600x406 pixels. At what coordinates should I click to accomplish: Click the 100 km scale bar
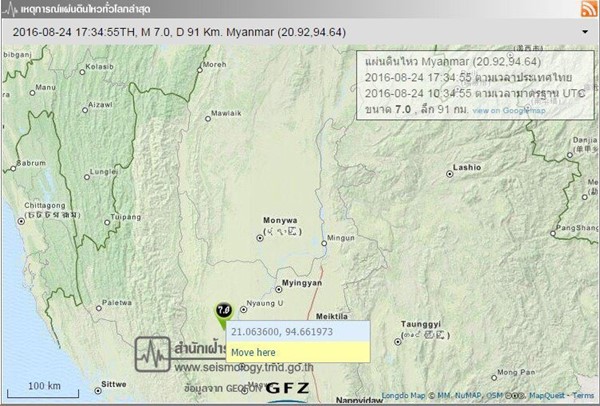click(43, 390)
